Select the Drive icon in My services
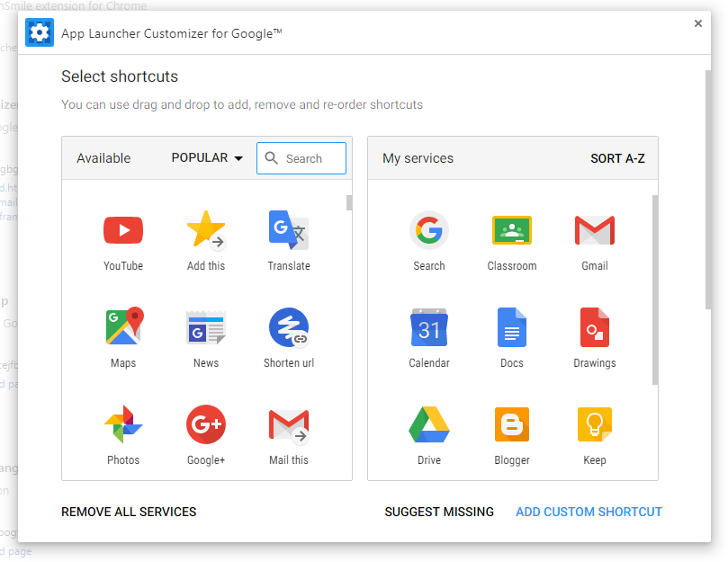This screenshot has height=562, width=728. coord(429,424)
